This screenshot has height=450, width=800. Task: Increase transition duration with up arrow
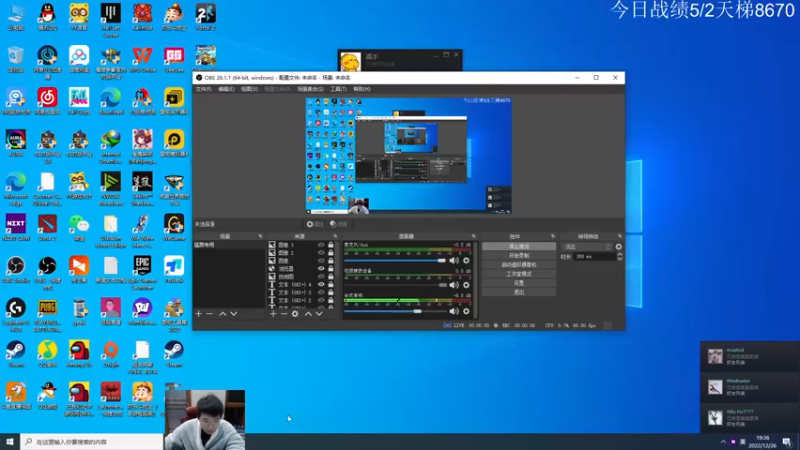[x=619, y=255]
